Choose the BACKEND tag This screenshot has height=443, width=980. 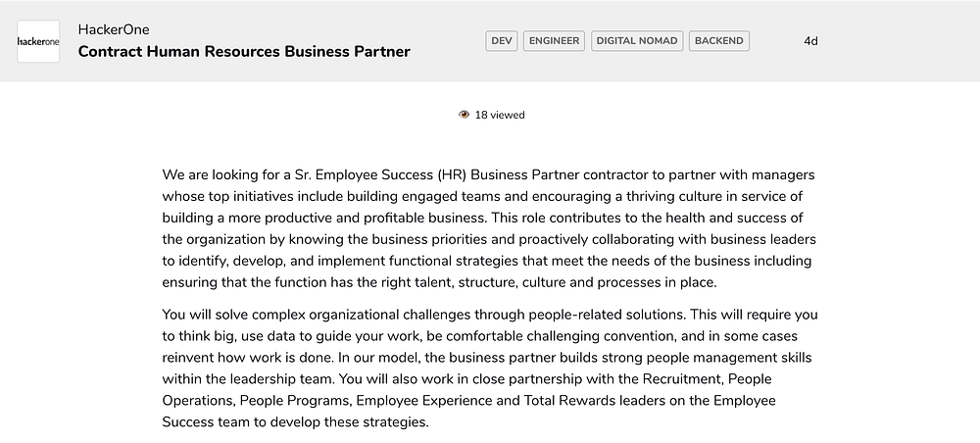click(x=719, y=41)
